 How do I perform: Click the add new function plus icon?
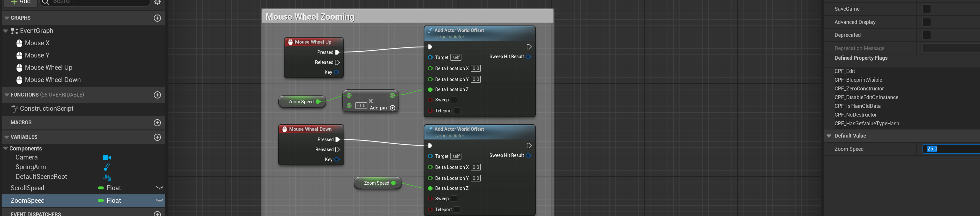click(x=157, y=95)
